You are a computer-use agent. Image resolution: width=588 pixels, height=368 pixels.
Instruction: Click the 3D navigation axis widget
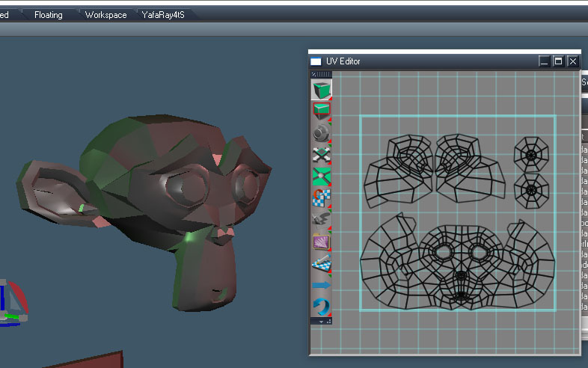point(13,303)
